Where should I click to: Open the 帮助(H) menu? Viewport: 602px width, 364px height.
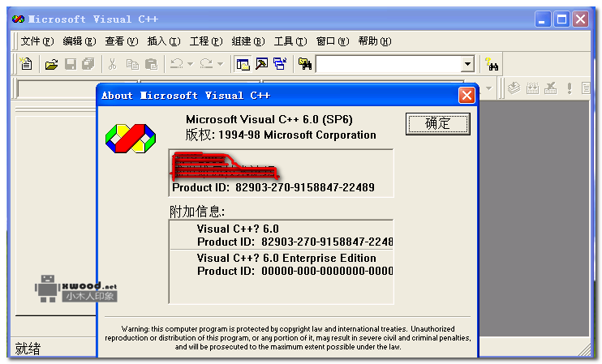[x=374, y=41]
